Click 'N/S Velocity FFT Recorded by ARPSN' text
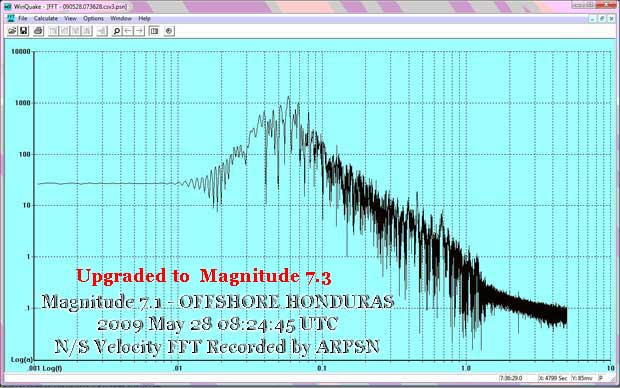Screen dimensions: 620x388 [217, 347]
